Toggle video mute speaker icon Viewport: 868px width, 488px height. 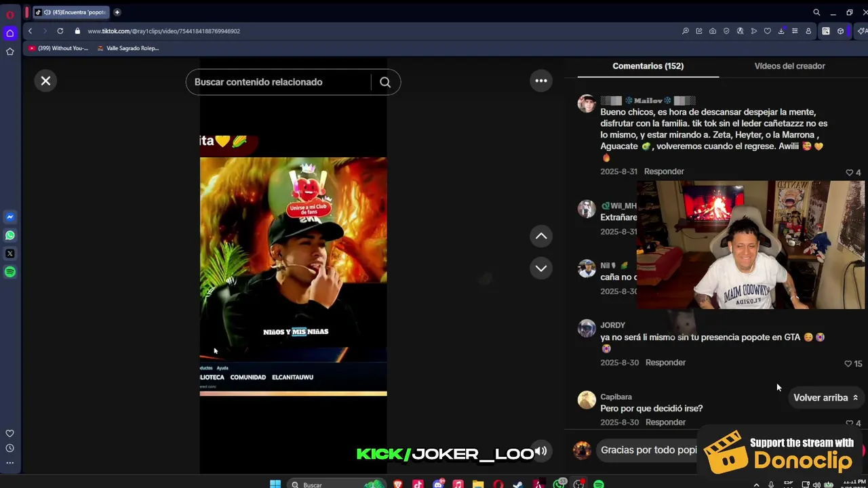coord(540,451)
